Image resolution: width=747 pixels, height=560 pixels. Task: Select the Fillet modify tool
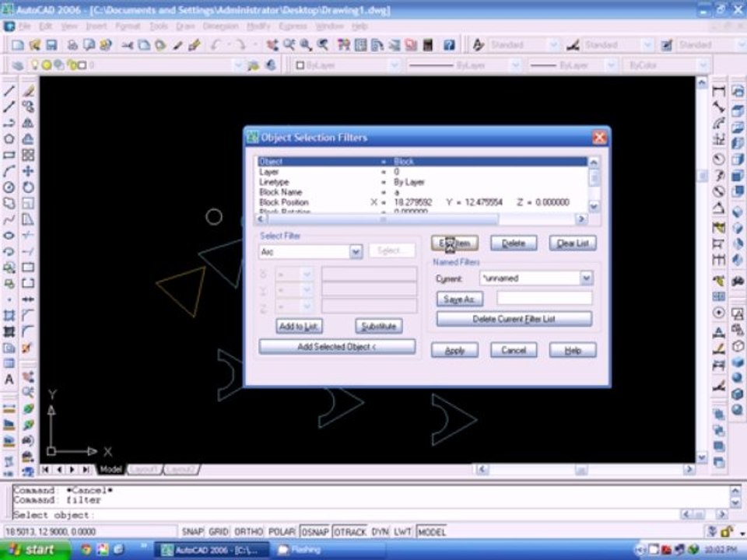pos(28,331)
